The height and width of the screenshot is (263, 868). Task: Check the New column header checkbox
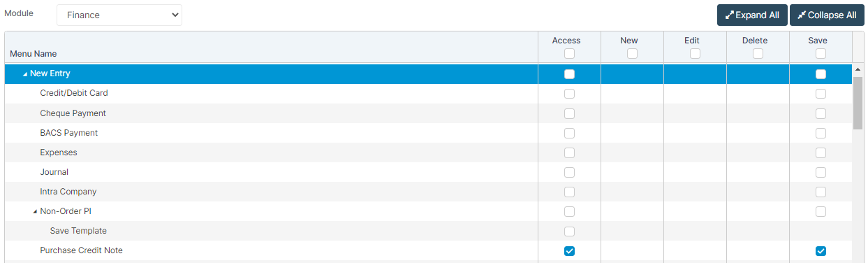632,54
